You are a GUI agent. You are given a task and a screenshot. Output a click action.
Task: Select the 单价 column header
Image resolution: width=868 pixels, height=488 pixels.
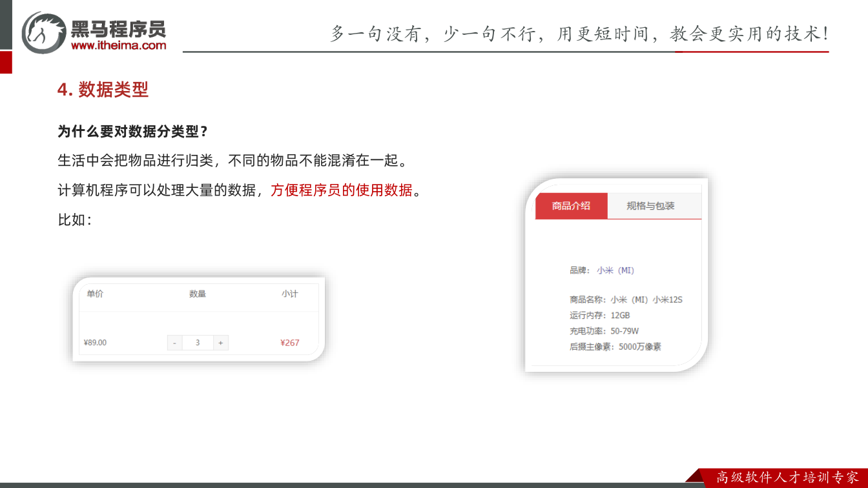tap(95, 294)
